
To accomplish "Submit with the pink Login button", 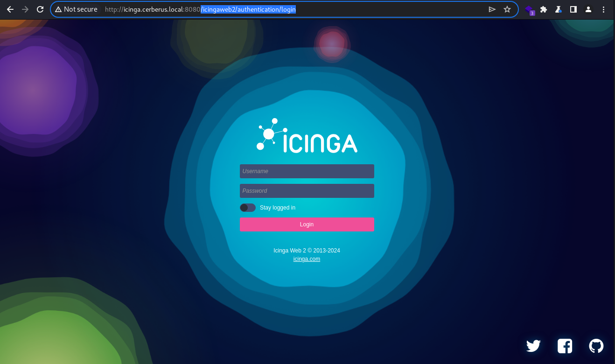I will click(307, 224).
